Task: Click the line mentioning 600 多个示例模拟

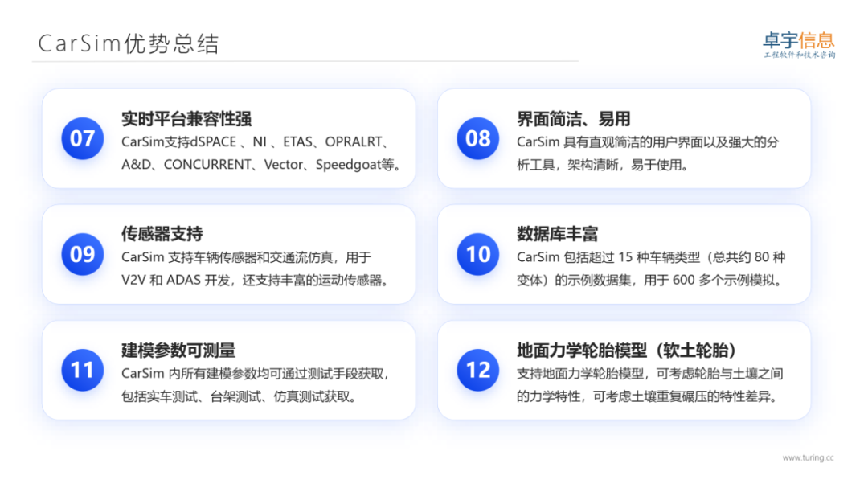Action: pos(650,281)
